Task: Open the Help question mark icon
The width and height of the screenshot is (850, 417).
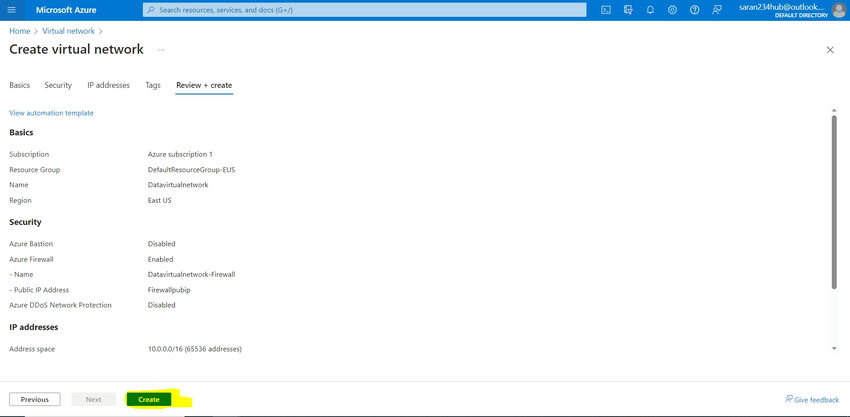Action: [x=694, y=10]
